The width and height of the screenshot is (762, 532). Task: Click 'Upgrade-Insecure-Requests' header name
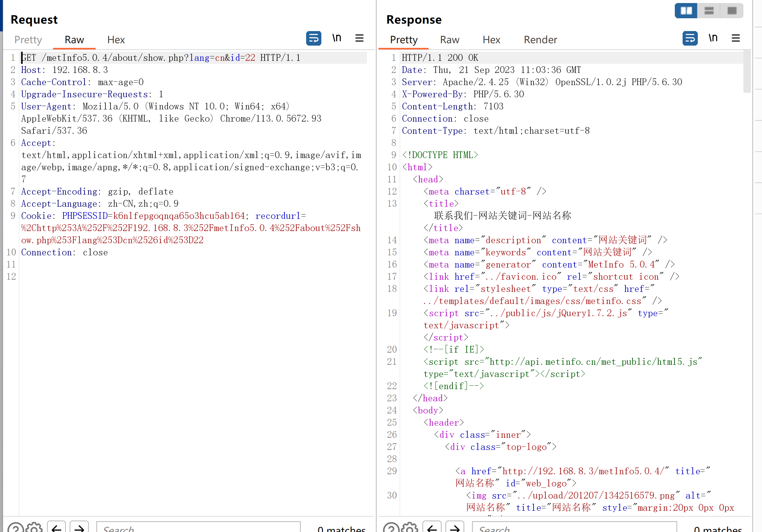point(84,94)
